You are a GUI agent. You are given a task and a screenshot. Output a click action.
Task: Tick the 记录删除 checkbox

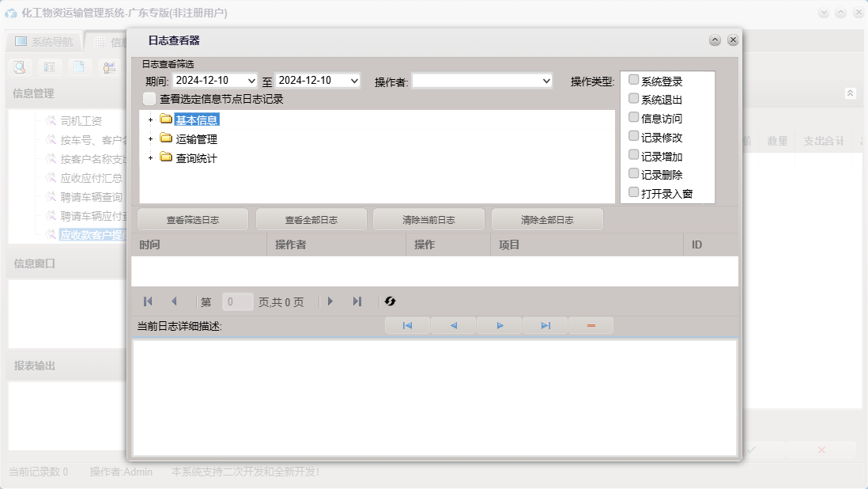click(634, 174)
